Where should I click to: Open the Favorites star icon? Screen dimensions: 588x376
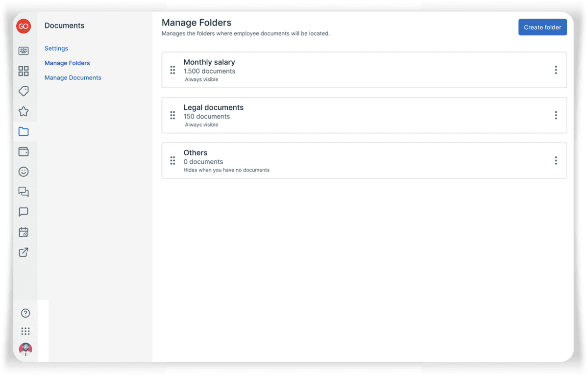click(x=23, y=111)
